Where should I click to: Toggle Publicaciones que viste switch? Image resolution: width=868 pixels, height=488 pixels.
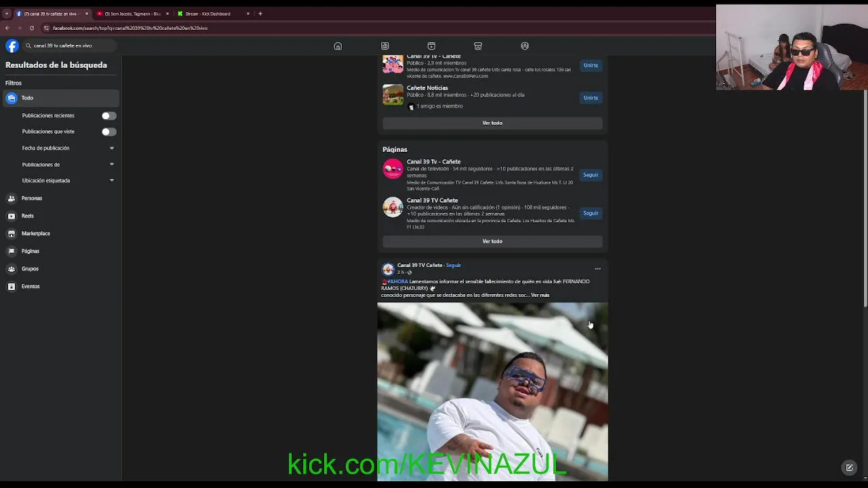(x=108, y=132)
